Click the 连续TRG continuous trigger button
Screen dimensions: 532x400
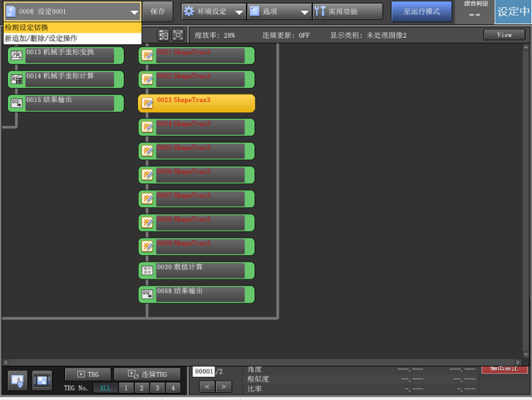click(147, 374)
